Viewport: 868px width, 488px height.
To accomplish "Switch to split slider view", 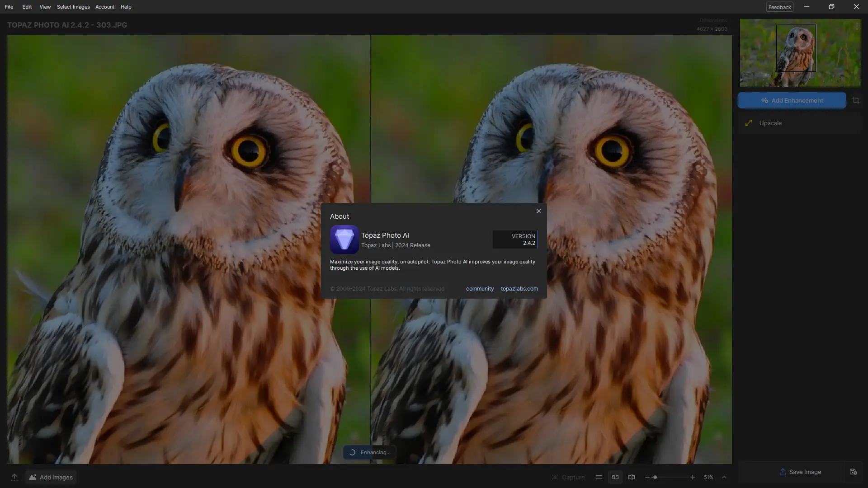I will [x=632, y=477].
